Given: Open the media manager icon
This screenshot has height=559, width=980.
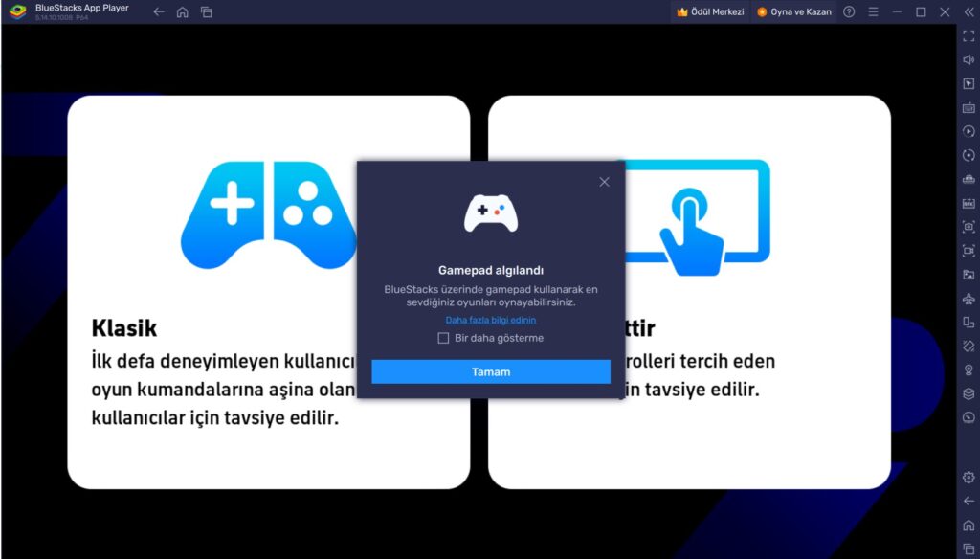Looking at the screenshot, I should 967,275.
